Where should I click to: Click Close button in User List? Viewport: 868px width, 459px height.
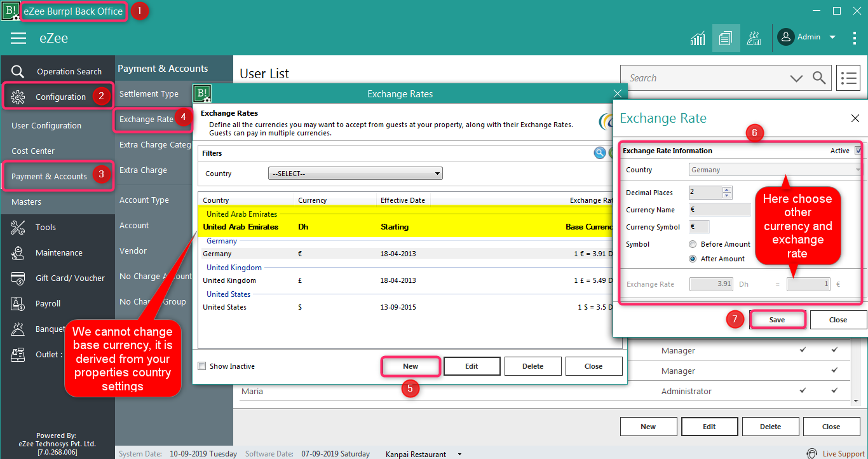[x=831, y=427]
